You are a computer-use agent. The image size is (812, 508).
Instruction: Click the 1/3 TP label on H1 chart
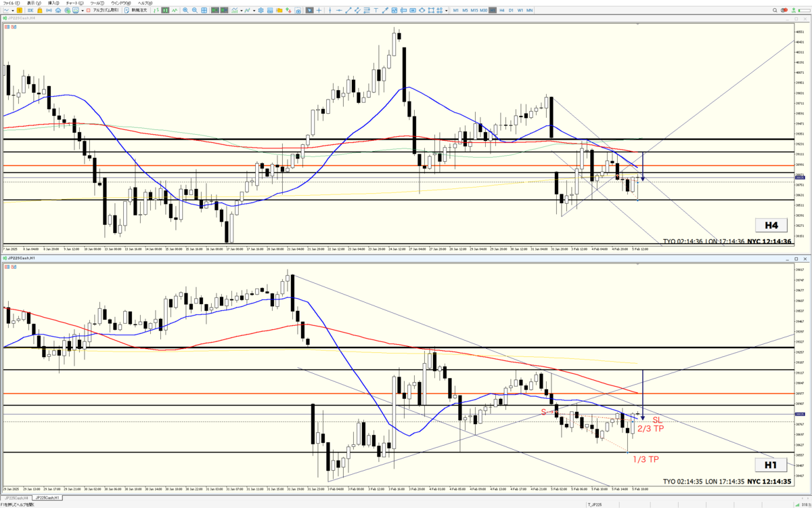646,459
